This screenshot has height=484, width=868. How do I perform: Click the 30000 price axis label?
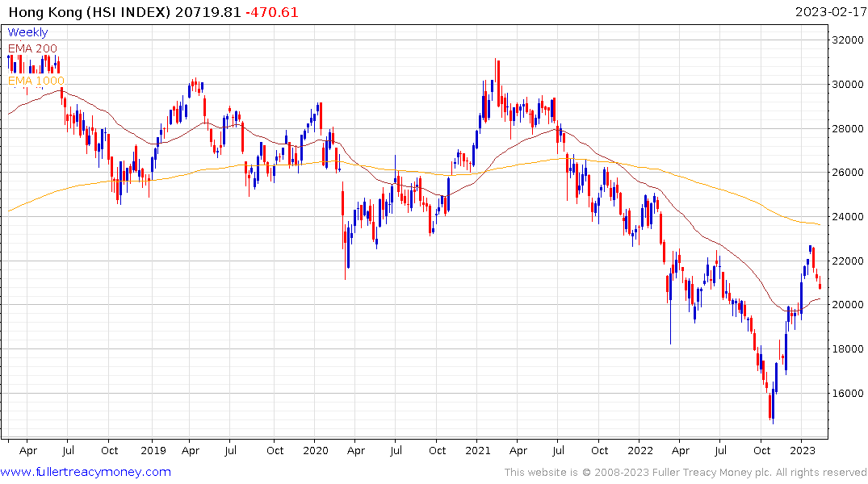pos(848,84)
